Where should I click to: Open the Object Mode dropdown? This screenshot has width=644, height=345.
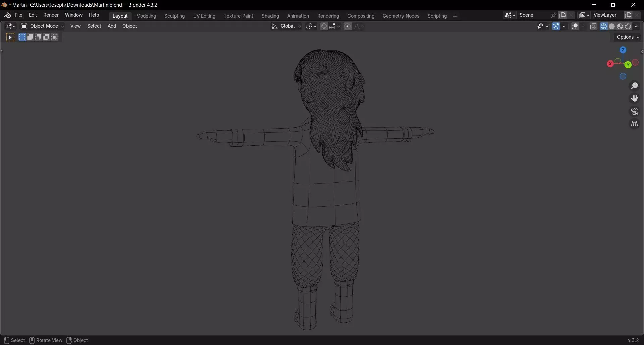pyautogui.click(x=42, y=26)
